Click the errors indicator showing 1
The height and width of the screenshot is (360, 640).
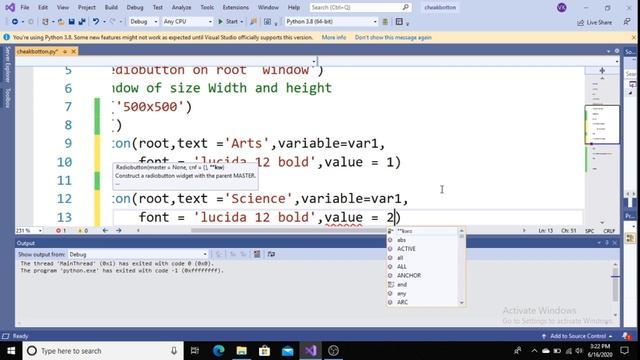click(x=61, y=231)
